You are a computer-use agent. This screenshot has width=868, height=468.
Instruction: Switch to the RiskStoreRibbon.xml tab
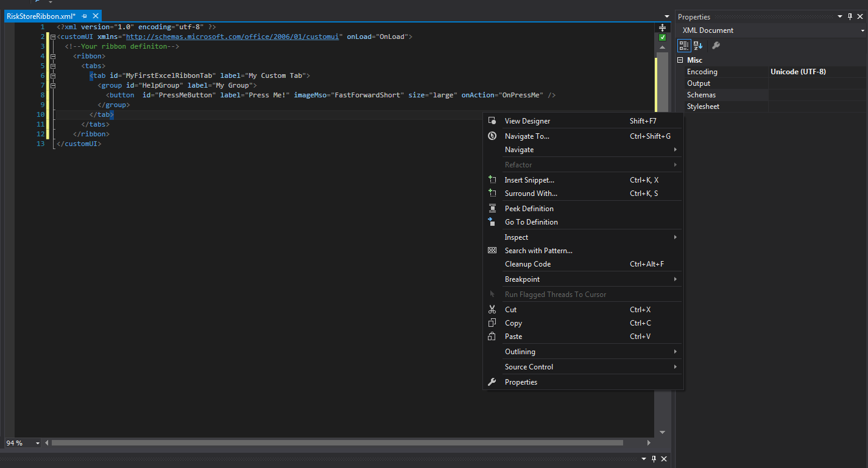40,16
